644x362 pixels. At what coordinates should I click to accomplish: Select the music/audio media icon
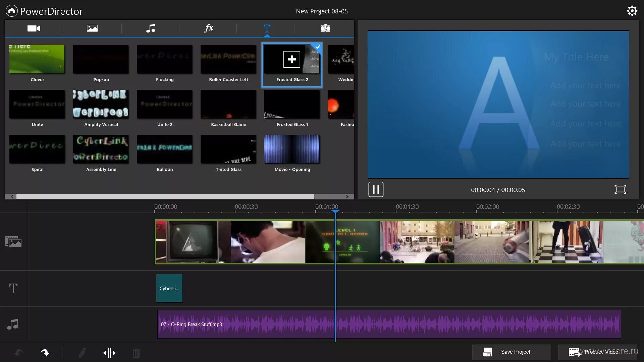[x=151, y=28]
